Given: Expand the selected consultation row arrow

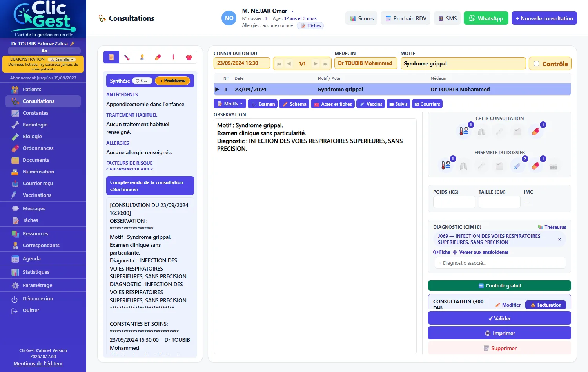Looking at the screenshot, I should coord(217,89).
